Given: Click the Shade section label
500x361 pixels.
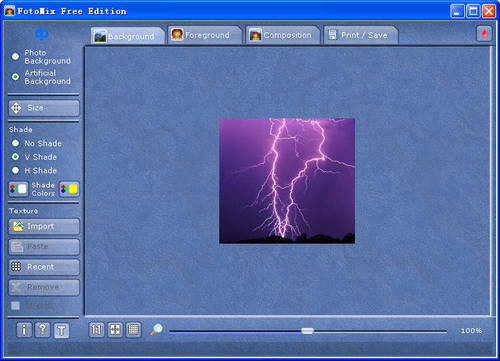Looking at the screenshot, I should [x=21, y=129].
